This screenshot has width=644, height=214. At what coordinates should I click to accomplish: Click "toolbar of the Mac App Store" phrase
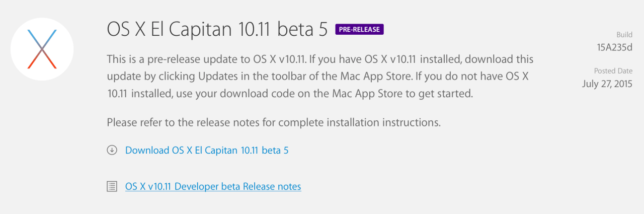pos(330,77)
